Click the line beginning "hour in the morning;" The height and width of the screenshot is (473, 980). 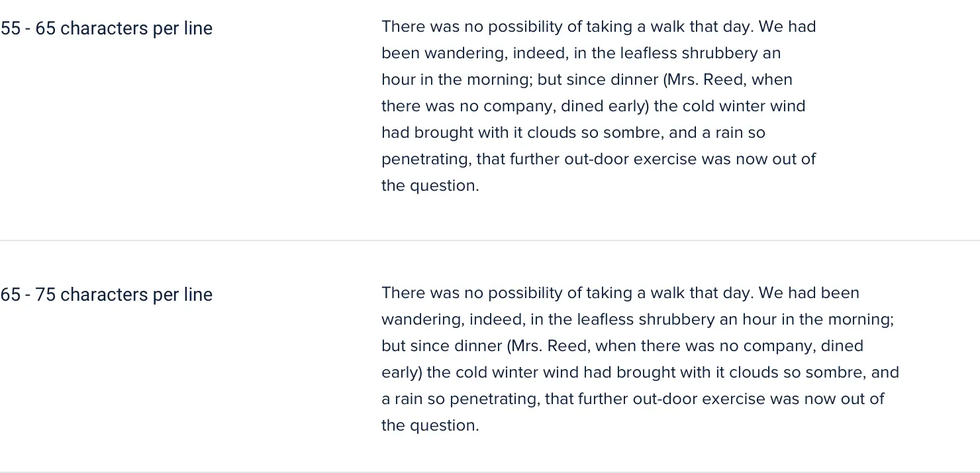pos(587,80)
